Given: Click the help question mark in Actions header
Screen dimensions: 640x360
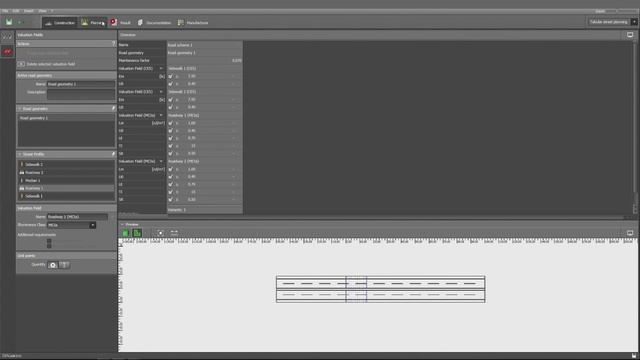Looking at the screenshot, I should click(113, 43).
